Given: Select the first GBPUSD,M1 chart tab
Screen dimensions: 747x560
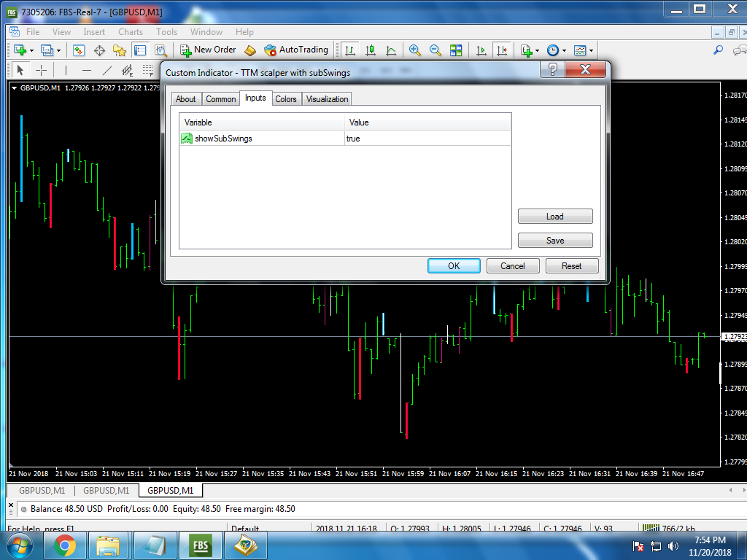Looking at the screenshot, I should click(42, 491).
